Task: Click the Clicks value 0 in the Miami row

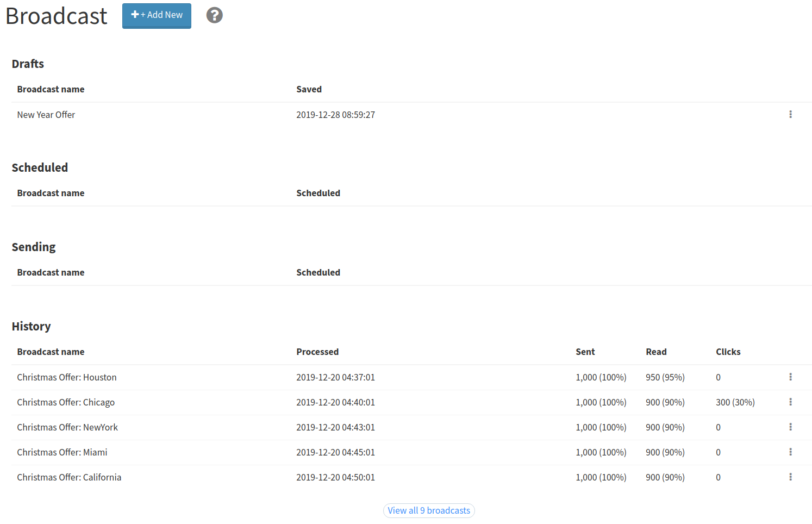Action: pos(718,452)
